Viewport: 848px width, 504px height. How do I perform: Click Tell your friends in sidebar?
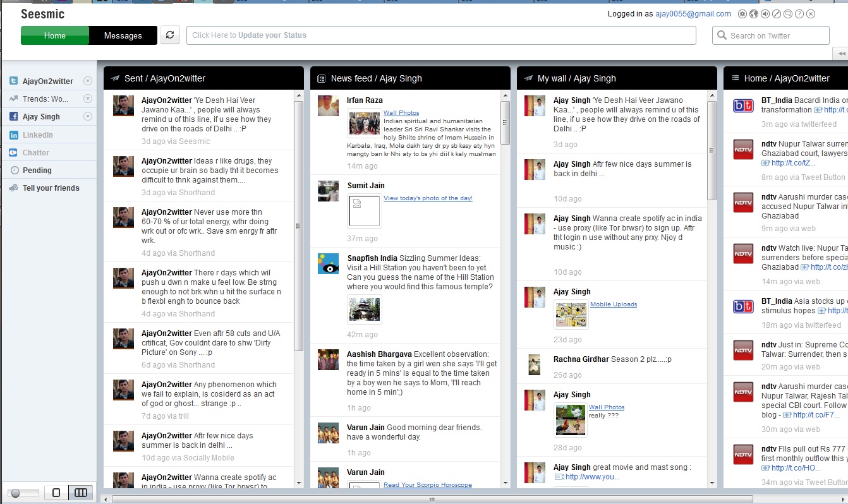click(51, 188)
